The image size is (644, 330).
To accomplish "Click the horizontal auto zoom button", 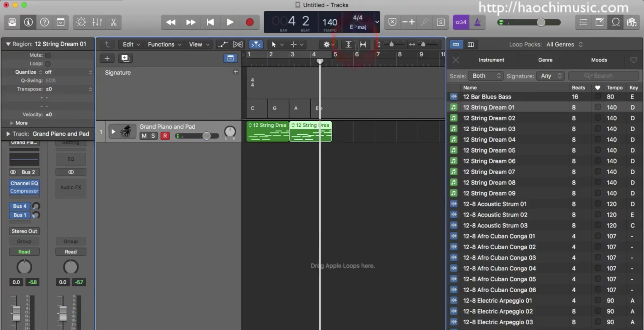I will (363, 44).
